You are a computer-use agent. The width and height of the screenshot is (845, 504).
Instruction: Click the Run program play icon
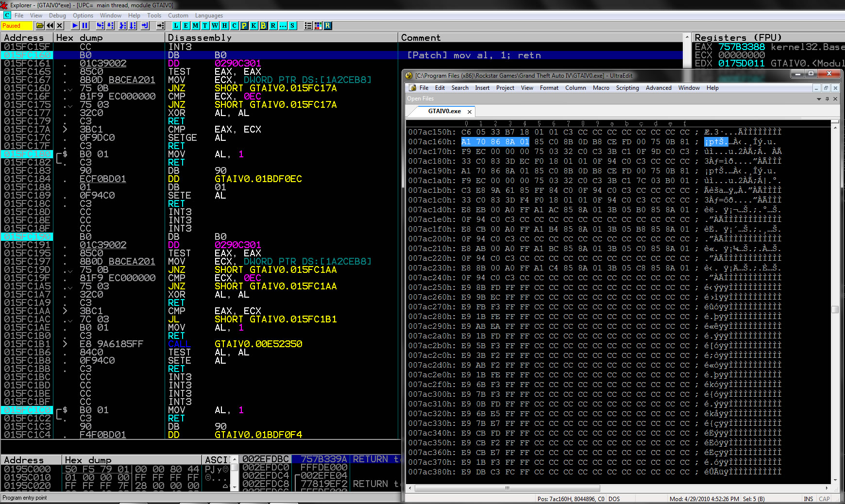(75, 26)
